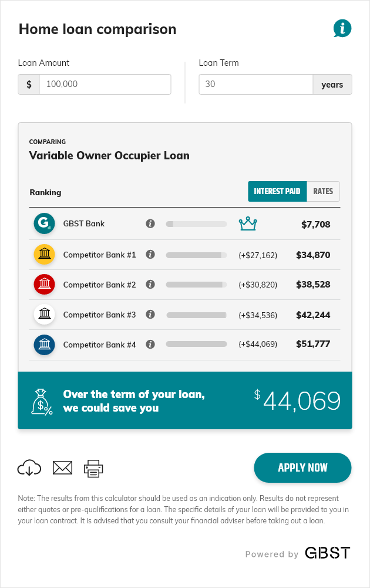This screenshot has width=370, height=588.
Task: Select the INTEREST PAID view
Action: [x=277, y=191]
